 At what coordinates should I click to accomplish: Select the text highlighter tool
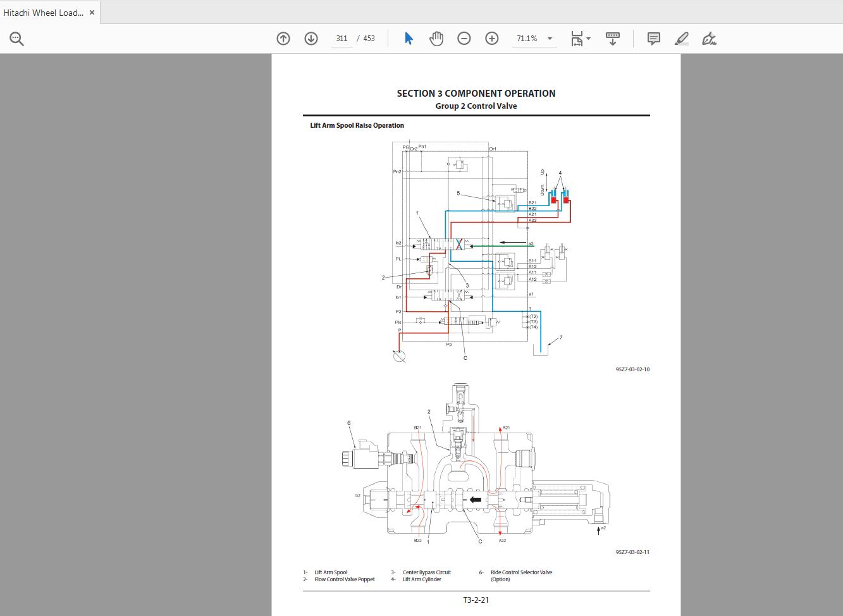[x=682, y=39]
